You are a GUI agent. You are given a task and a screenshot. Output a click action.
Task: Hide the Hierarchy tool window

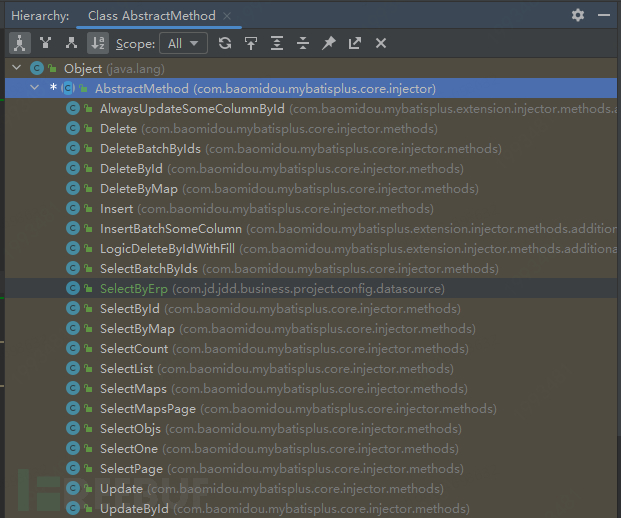(605, 15)
